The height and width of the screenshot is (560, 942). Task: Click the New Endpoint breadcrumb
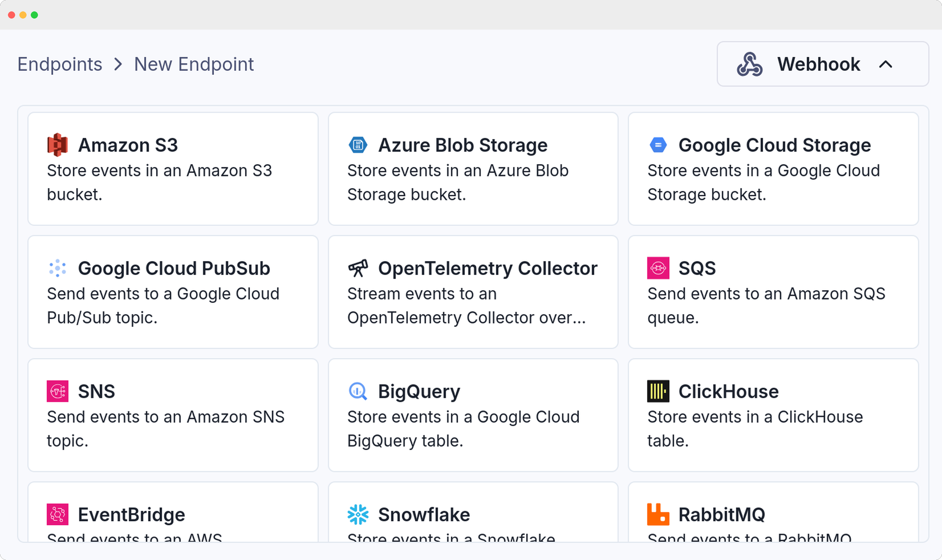pos(194,64)
